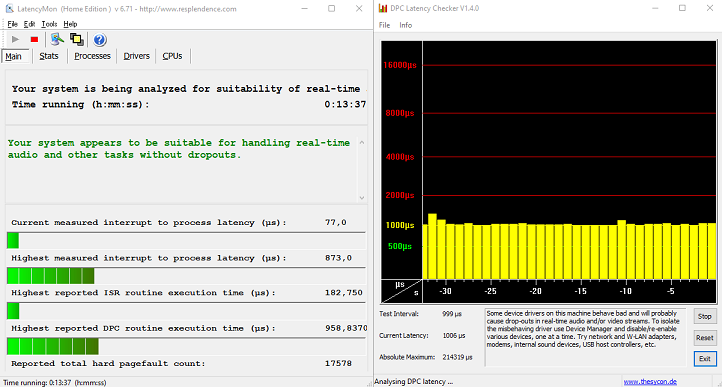Click the Test Interval 999 µs value
This screenshot has width=722, height=387.
(452, 314)
